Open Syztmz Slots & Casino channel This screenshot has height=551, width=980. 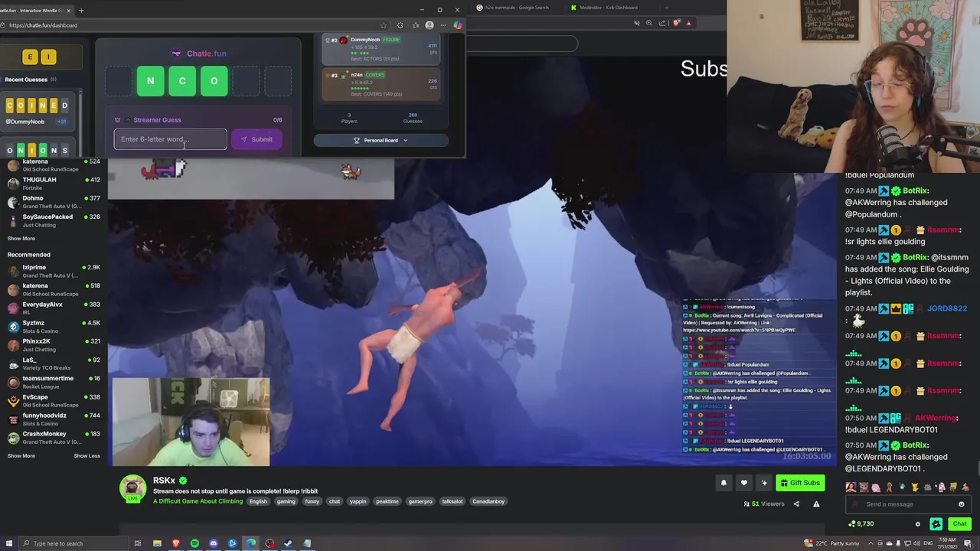pos(54,326)
